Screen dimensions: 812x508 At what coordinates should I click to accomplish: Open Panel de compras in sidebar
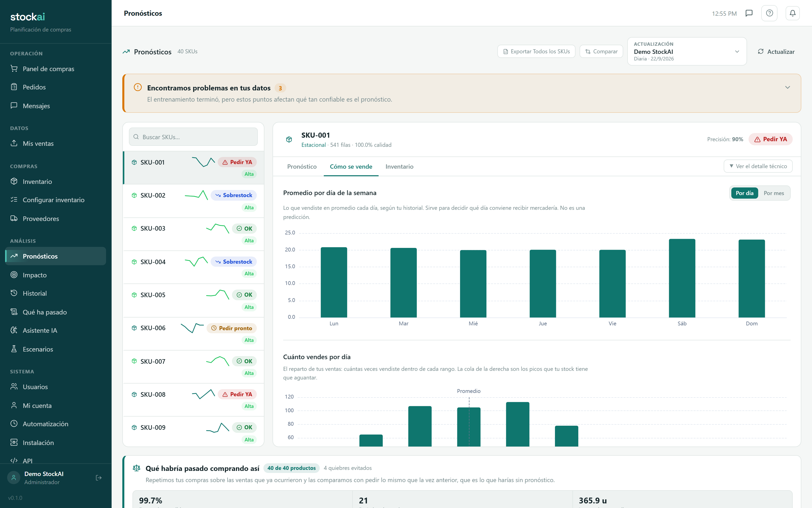[56, 69]
